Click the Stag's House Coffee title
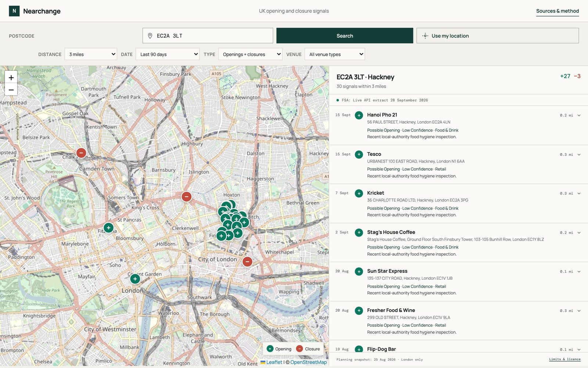Screen dimensions: 588x368 click(x=391, y=232)
